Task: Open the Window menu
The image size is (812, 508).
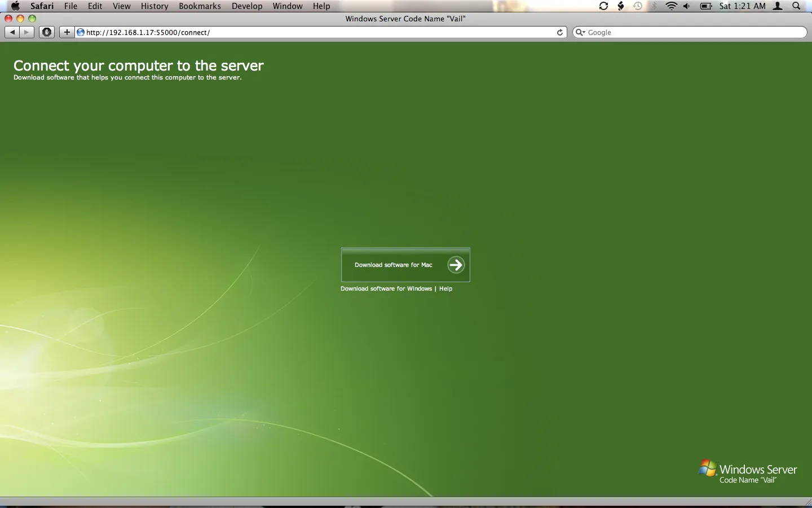Action: tap(288, 6)
